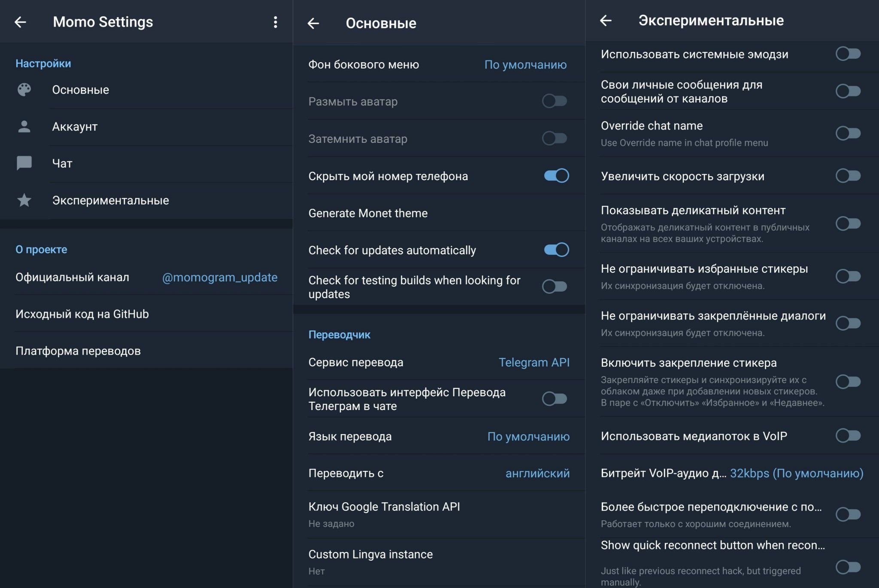The height and width of the screenshot is (588, 879).
Task: Click the palette icon beside Основные
Action: coord(24,90)
